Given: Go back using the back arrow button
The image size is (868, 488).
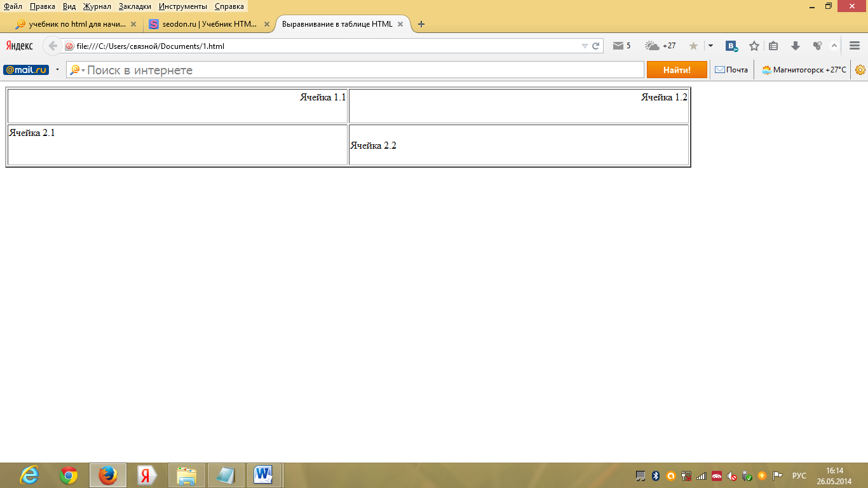Looking at the screenshot, I should coord(53,46).
